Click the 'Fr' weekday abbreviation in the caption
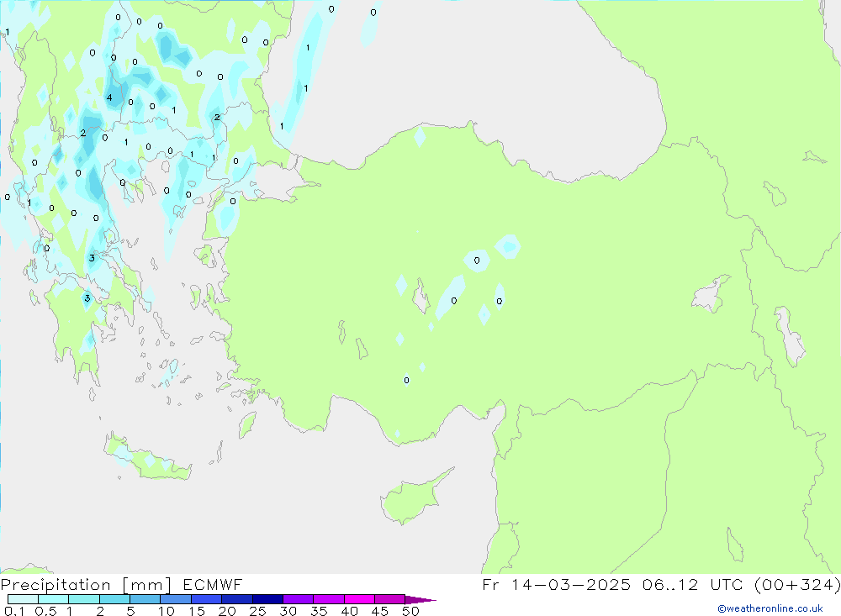This screenshot has height=616, width=841. 490,584
